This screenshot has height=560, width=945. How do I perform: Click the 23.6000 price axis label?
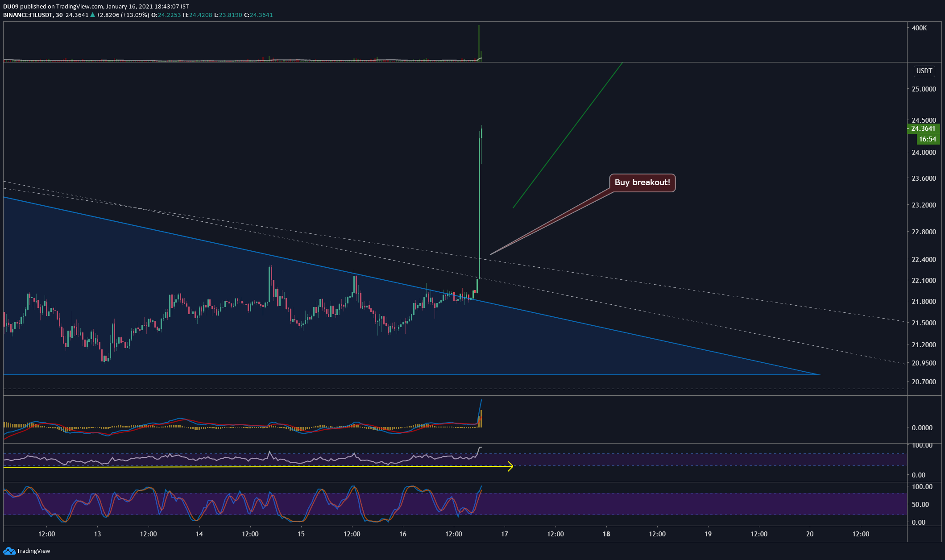[924, 178]
